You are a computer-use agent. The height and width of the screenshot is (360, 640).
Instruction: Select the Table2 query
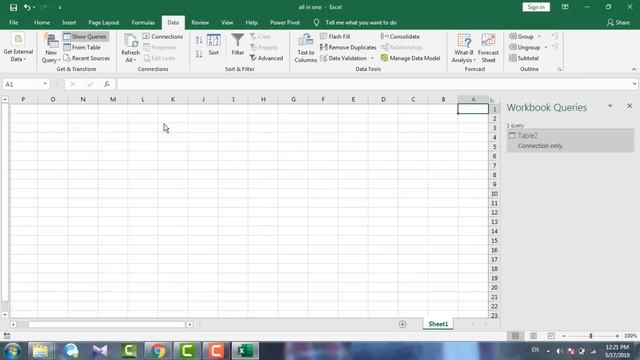570,140
